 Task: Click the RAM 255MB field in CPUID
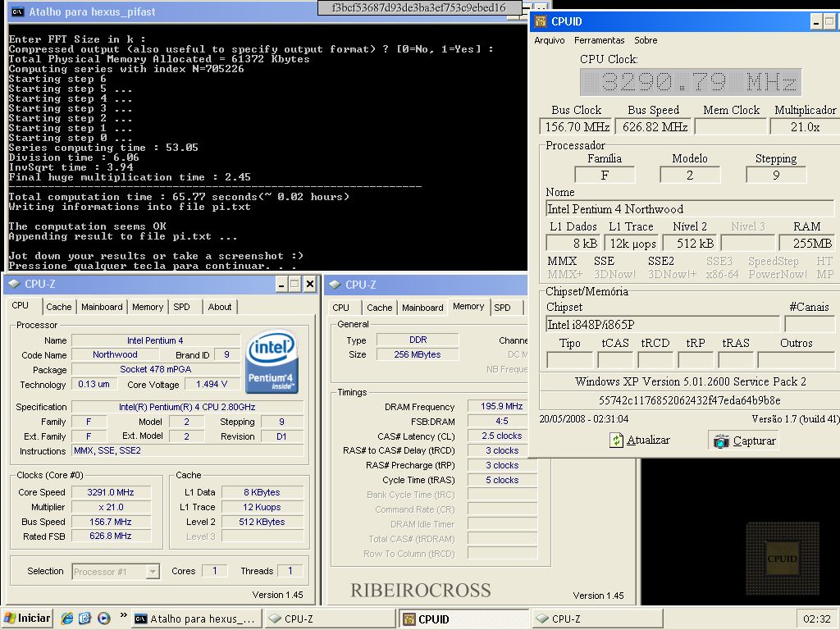[806, 243]
